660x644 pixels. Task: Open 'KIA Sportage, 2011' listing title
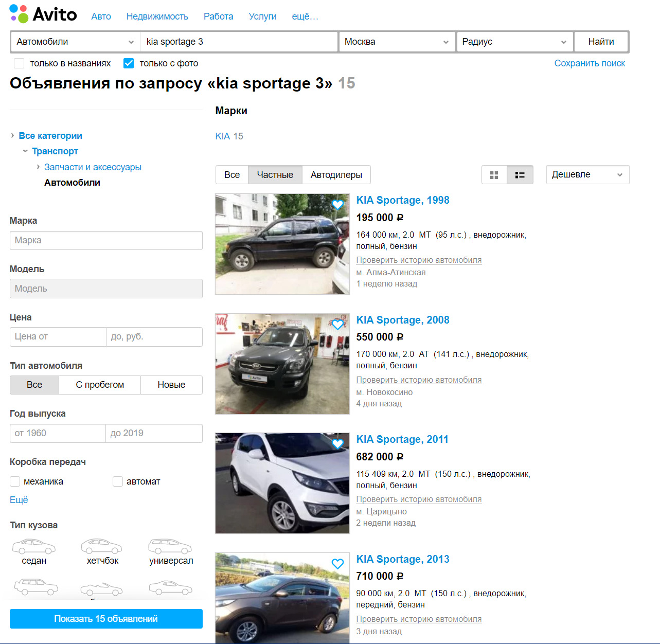[x=402, y=439]
